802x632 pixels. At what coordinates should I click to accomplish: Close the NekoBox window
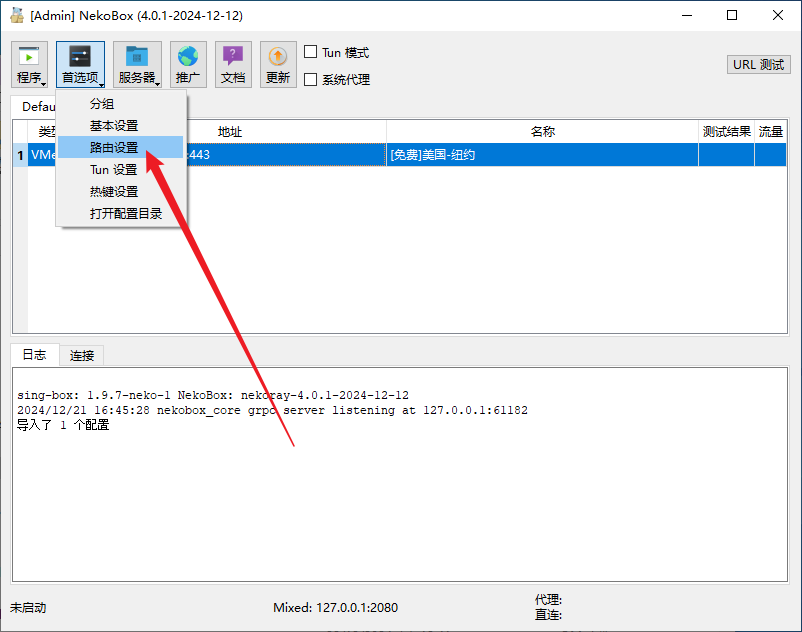pyautogui.click(x=777, y=15)
